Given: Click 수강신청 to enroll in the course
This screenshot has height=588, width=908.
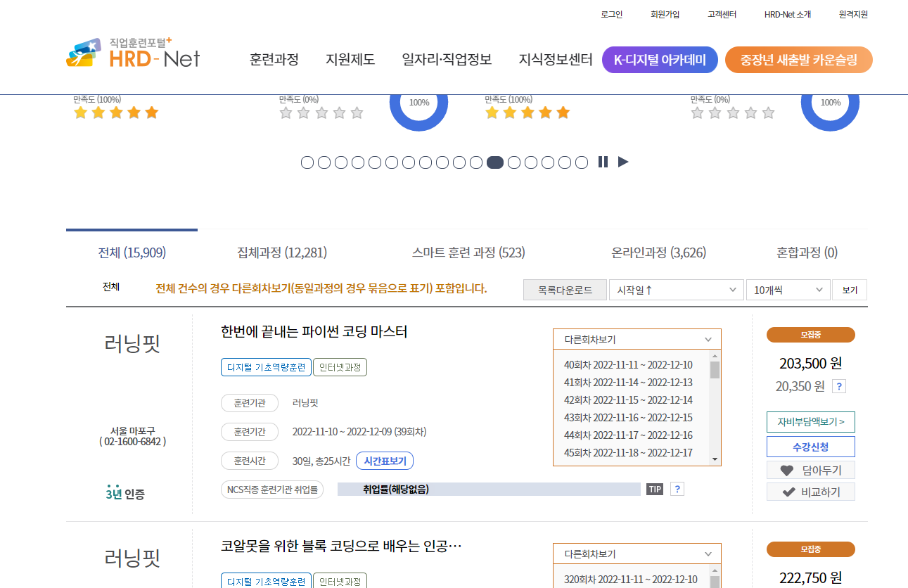Looking at the screenshot, I should point(811,447).
